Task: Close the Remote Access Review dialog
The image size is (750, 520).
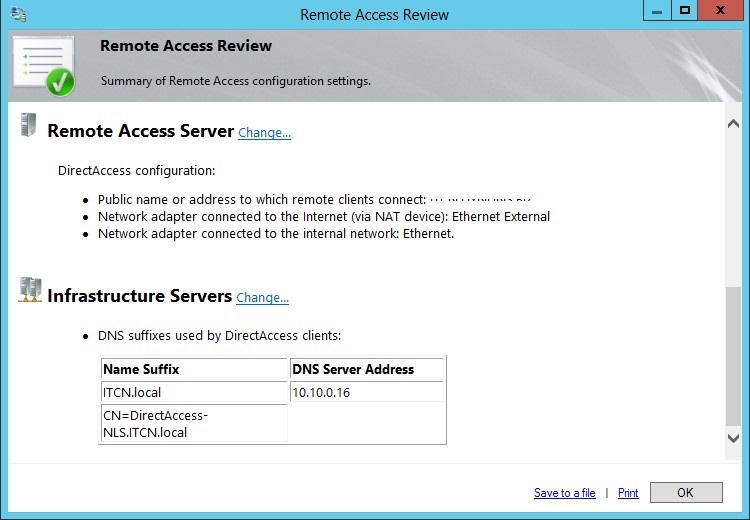Action: [x=722, y=11]
